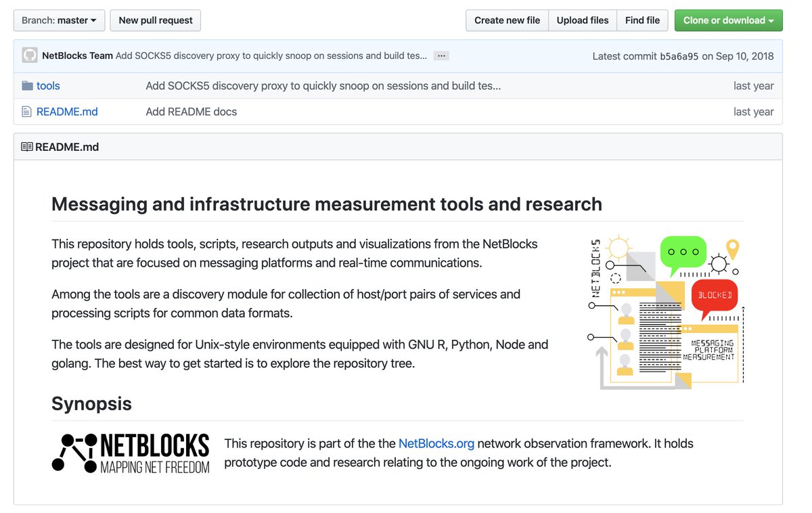Click the README book icon in header

(x=27, y=147)
